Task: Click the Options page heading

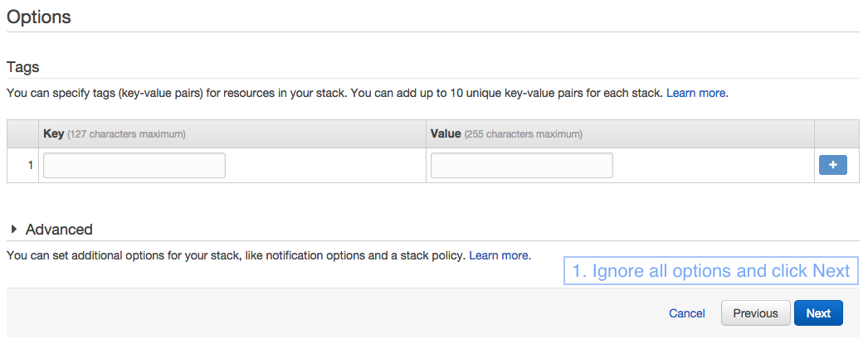Action: [x=39, y=17]
